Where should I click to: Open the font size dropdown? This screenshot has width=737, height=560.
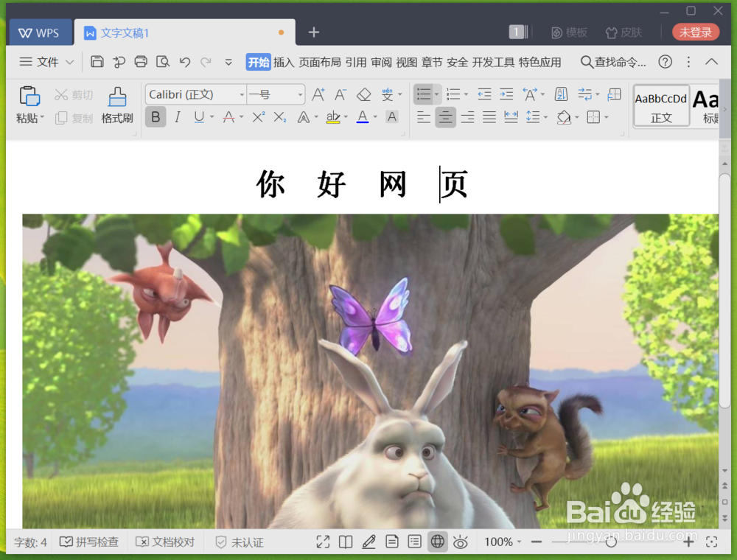(x=300, y=94)
